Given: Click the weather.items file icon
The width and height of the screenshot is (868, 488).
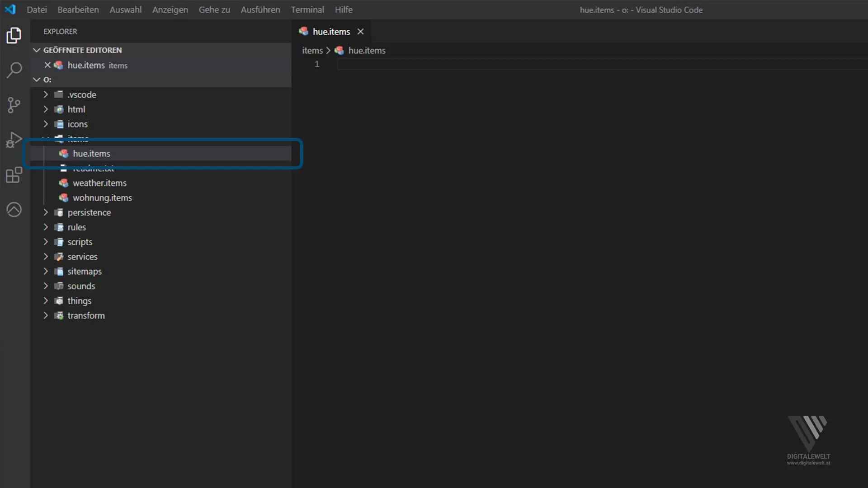Looking at the screenshot, I should (x=64, y=183).
